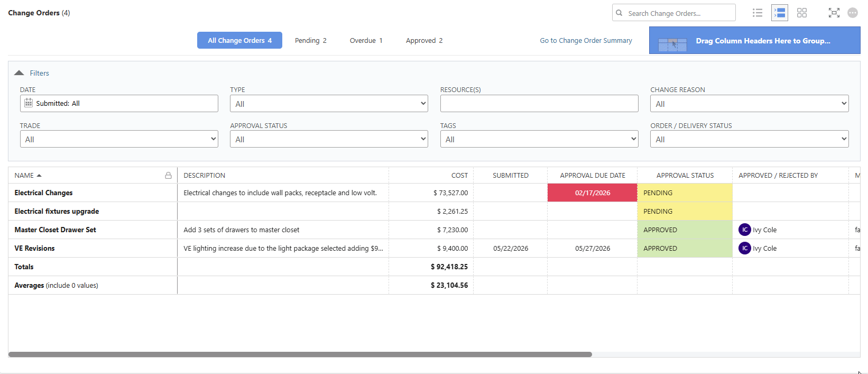Screen dimensions: 868x374
Task: Click the total cost $ 92,418.25
Action: (449, 267)
